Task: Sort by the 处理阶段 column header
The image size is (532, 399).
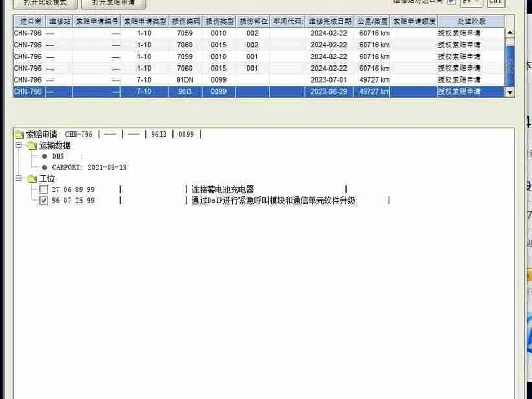Action: click(471, 21)
